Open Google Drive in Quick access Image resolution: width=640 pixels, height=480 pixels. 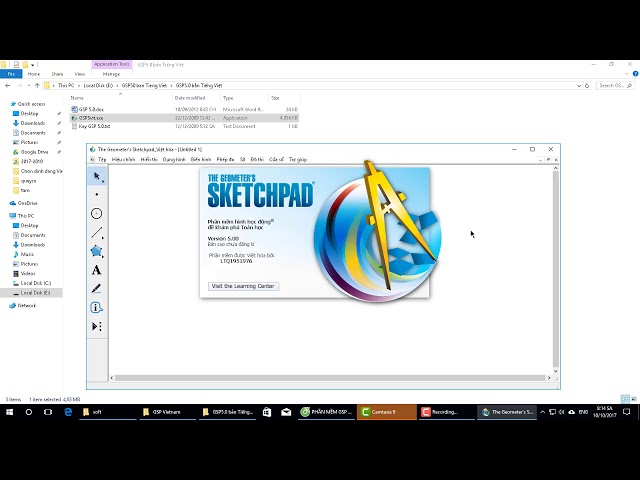pyautogui.click(x=34, y=152)
